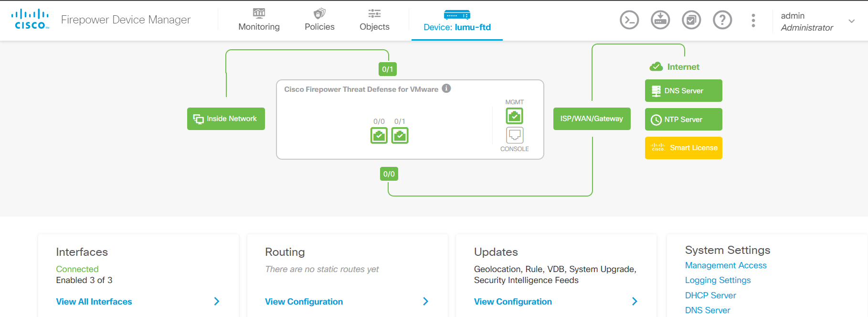Click the help question mark icon
The image size is (868, 317).
722,20
